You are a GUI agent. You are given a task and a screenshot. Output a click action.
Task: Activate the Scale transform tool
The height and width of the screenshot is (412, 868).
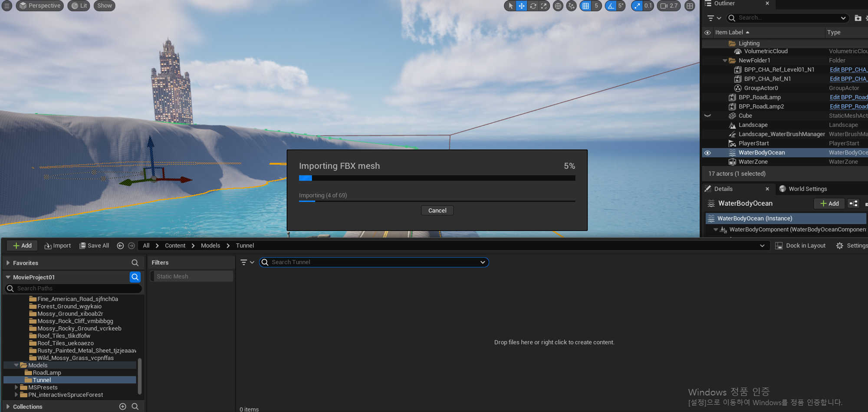point(544,6)
